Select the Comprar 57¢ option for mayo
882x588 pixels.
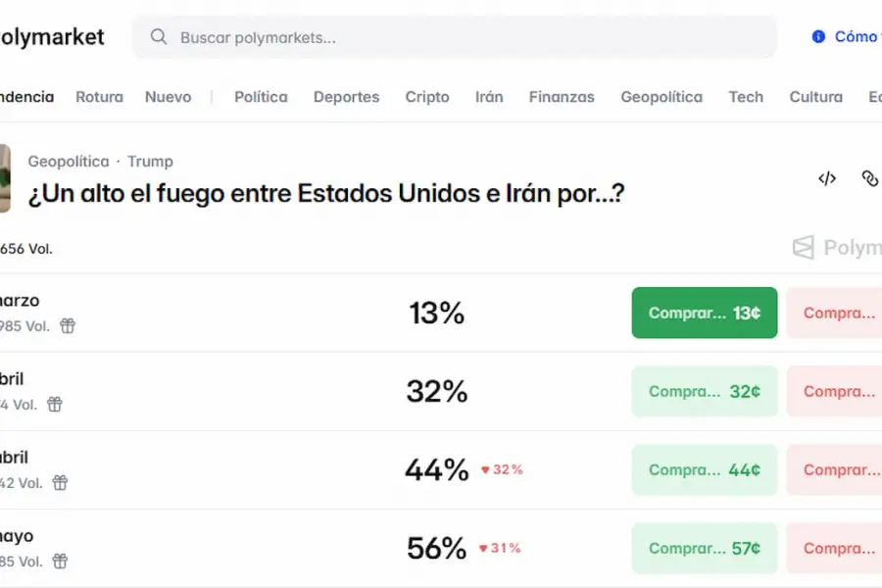[x=704, y=548]
